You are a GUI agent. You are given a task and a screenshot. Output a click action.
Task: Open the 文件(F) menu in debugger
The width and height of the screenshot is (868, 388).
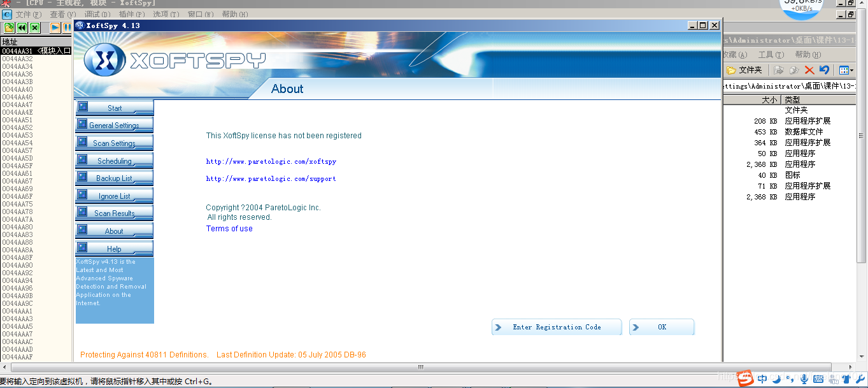click(x=29, y=14)
